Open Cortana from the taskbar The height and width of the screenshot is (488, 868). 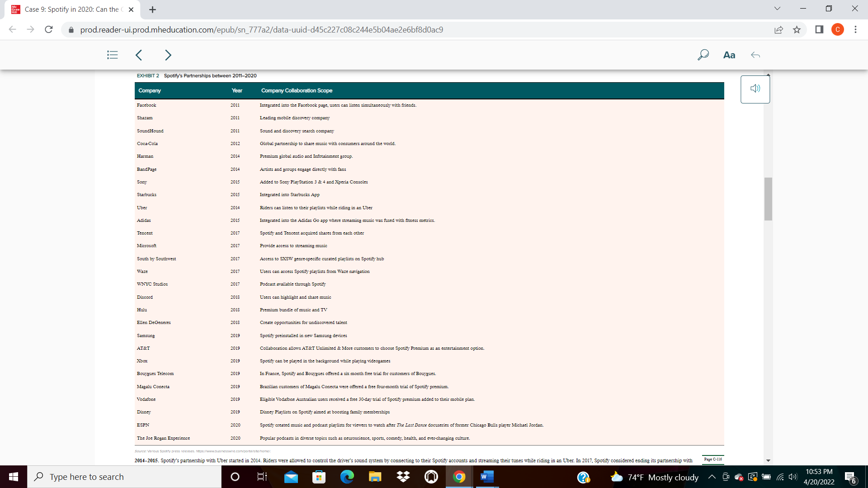tap(235, 477)
